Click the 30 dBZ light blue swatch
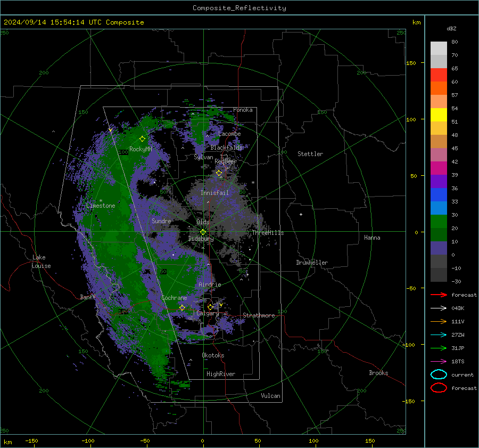479x448 pixels. (439, 208)
